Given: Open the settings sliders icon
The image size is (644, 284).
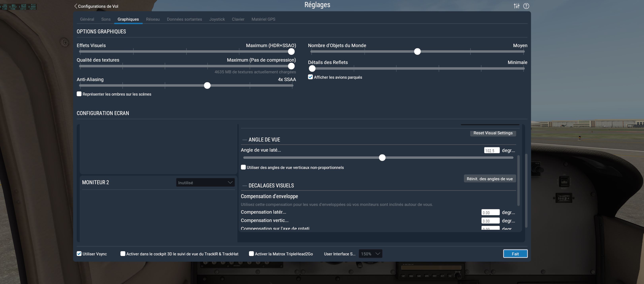Looking at the screenshot, I should (516, 6).
